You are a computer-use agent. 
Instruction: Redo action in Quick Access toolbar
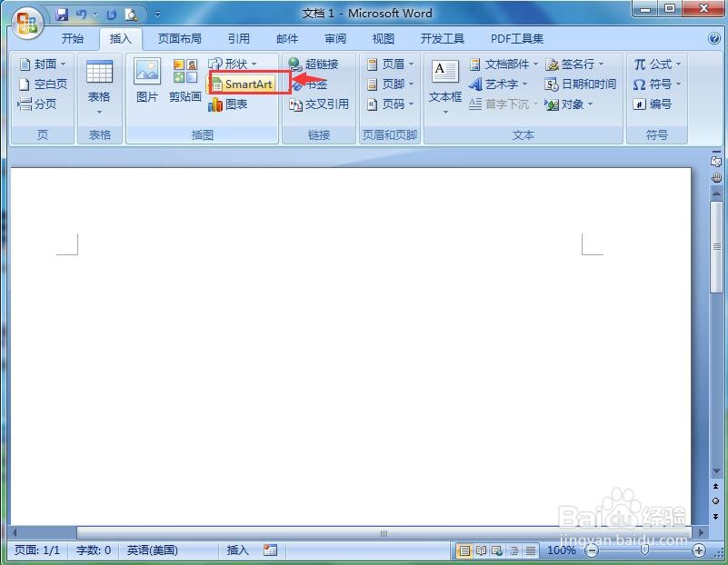click(112, 15)
